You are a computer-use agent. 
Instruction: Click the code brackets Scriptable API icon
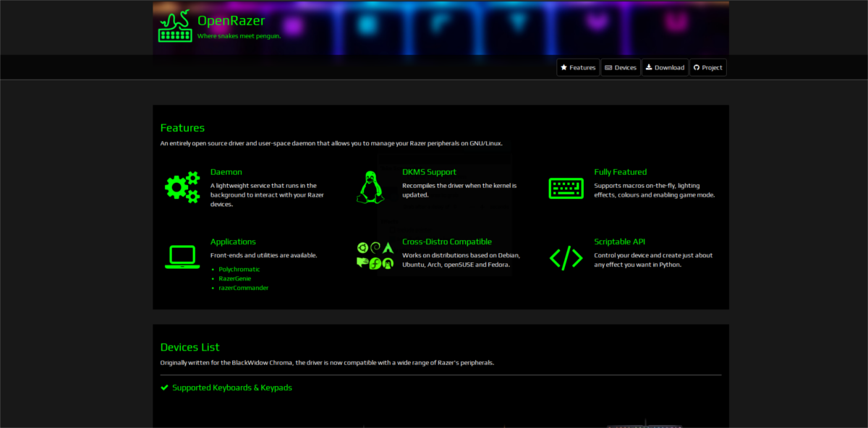[x=566, y=257]
